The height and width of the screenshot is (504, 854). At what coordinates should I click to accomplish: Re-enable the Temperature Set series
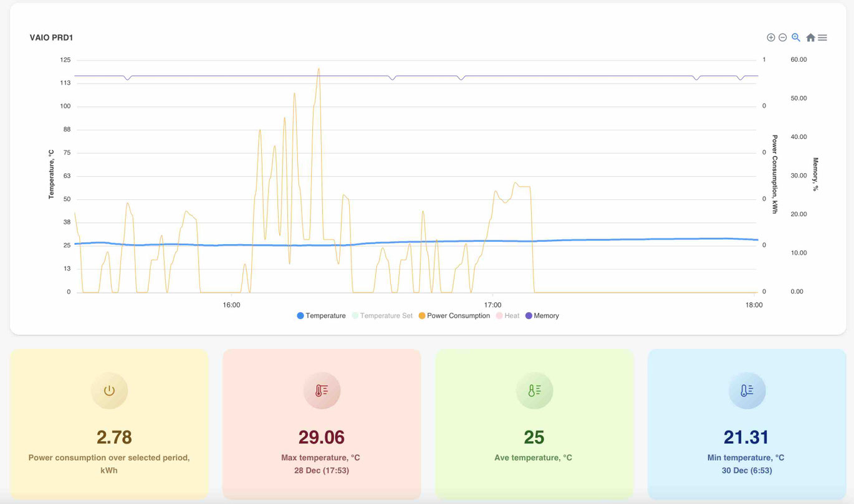382,315
